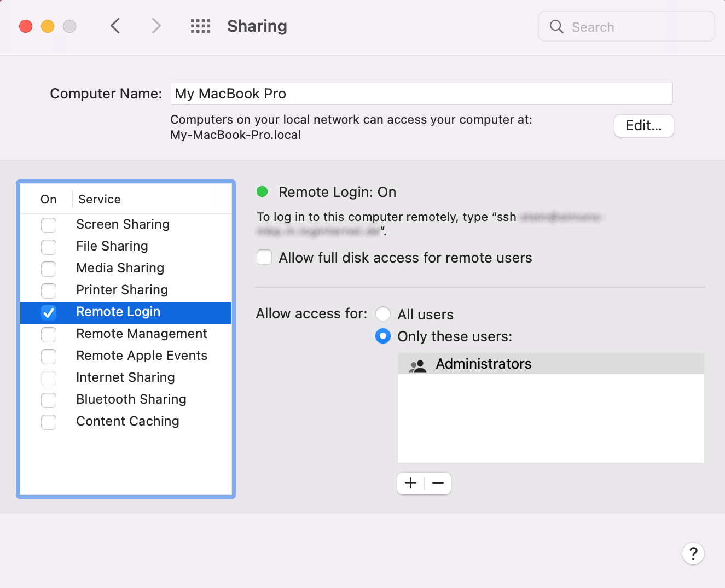Turn on the Media Sharing checkbox
Image resolution: width=725 pixels, height=588 pixels.
click(49, 269)
